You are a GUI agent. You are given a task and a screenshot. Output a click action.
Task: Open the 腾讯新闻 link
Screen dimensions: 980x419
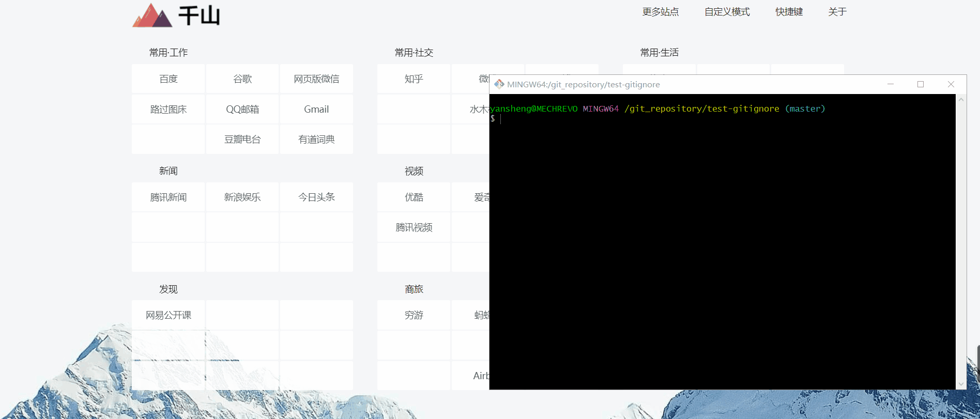coord(169,197)
